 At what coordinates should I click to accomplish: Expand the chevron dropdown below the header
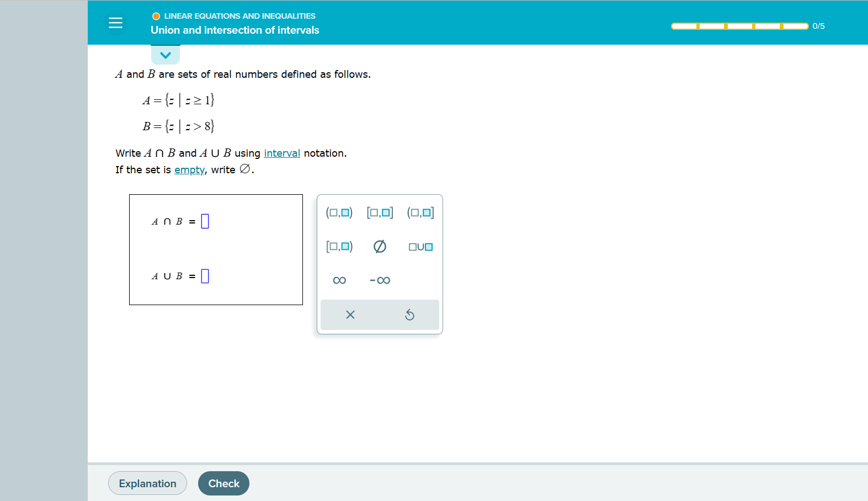tap(166, 55)
